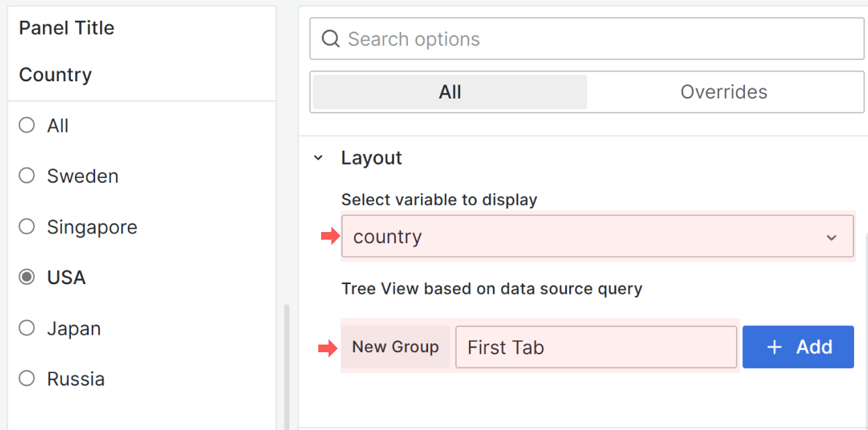Choose Sweden in the Country list
The image size is (868, 430).
click(26, 176)
